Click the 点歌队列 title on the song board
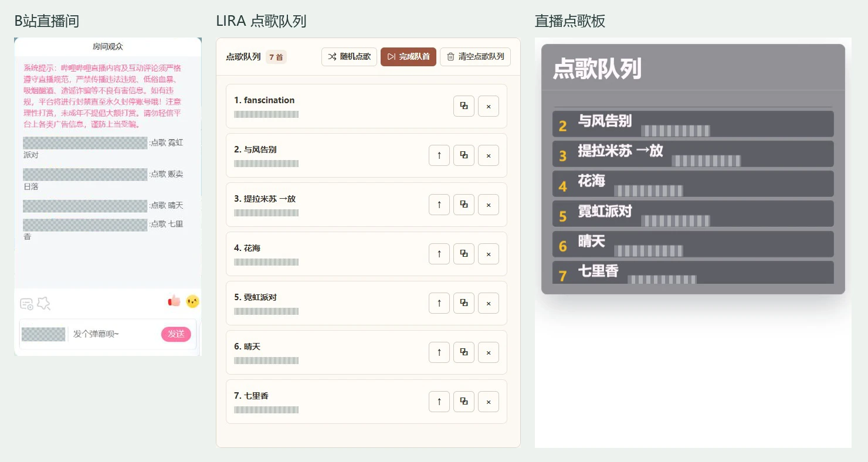 597,69
